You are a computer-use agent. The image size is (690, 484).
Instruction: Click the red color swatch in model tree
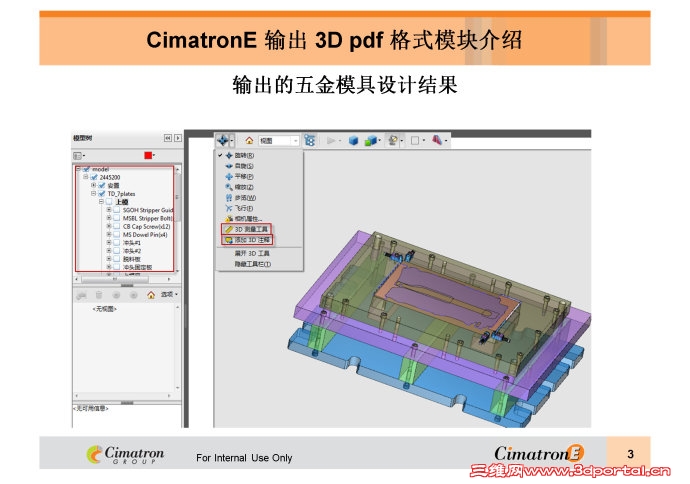tap(148, 155)
